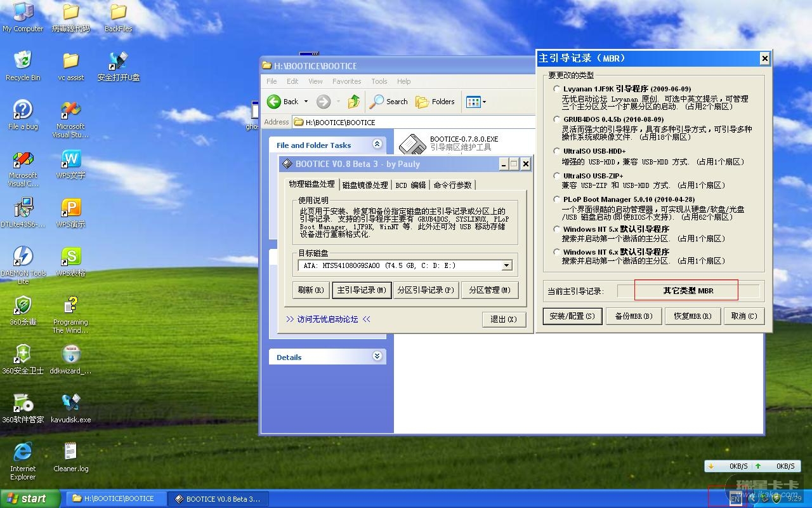
Task: Select PLoP Boot Manager 5.0.10 option
Action: [x=557, y=199]
